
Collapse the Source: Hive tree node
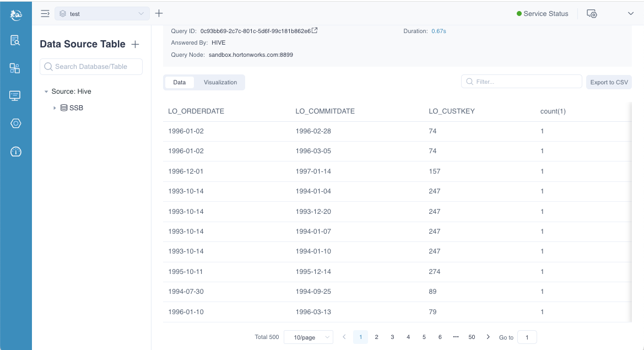pos(46,91)
